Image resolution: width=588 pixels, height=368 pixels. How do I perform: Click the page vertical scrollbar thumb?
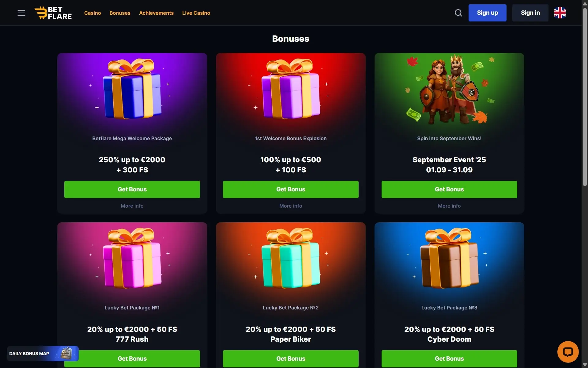pyautogui.click(x=585, y=97)
